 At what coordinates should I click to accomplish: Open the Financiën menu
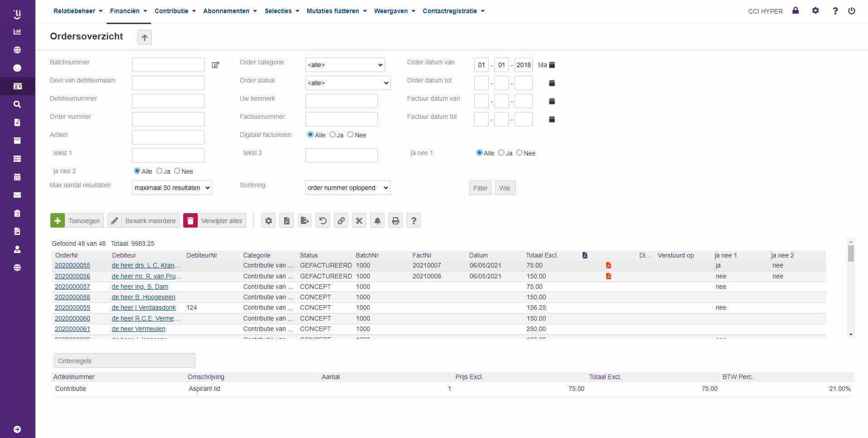128,11
